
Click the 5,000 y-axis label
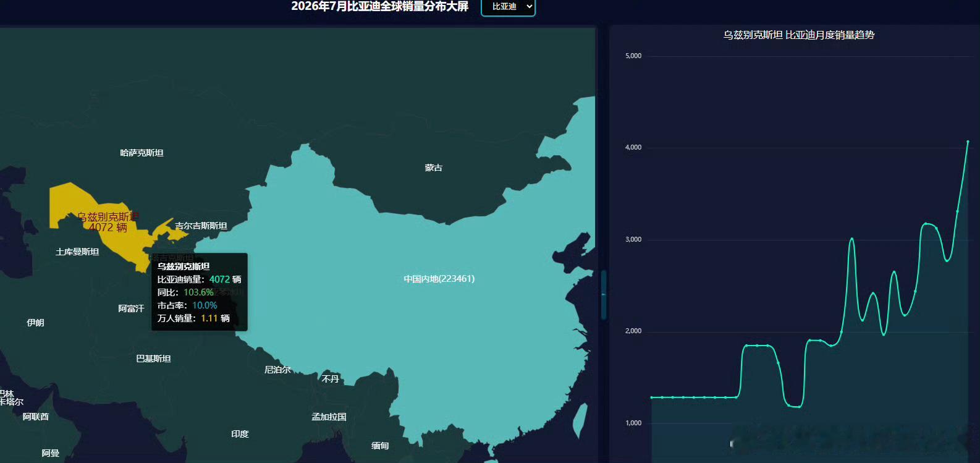point(633,56)
